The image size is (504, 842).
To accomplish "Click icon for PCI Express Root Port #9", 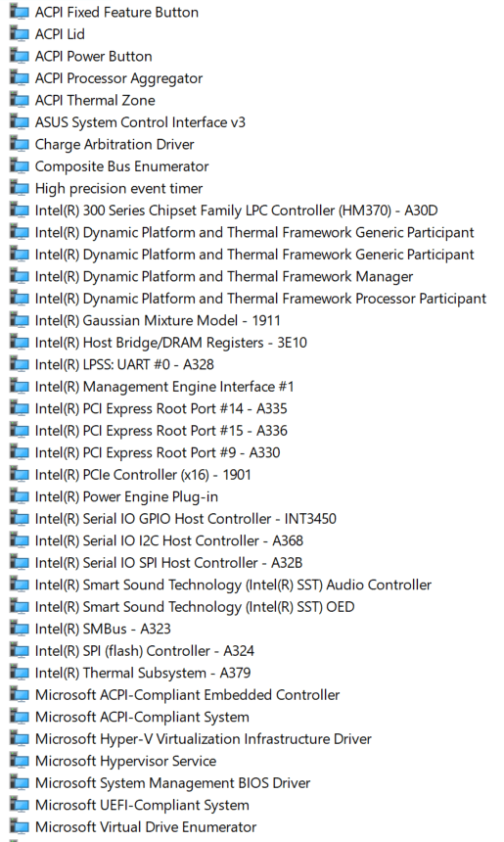I will (20, 452).
